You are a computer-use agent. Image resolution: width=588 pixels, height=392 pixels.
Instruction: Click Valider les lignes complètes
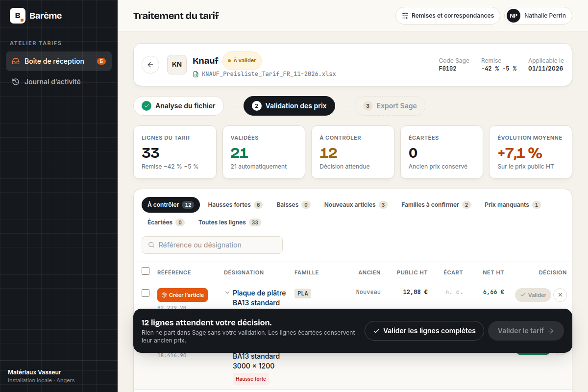(424, 331)
